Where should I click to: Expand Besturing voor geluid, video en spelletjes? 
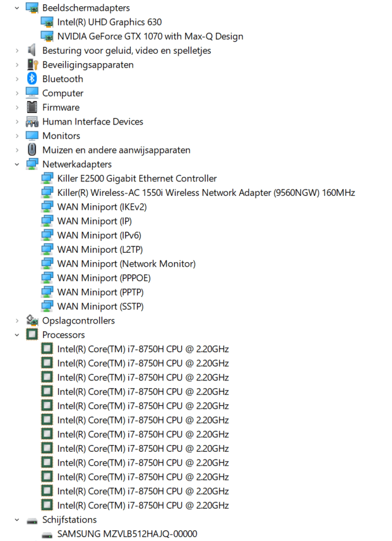click(x=17, y=51)
